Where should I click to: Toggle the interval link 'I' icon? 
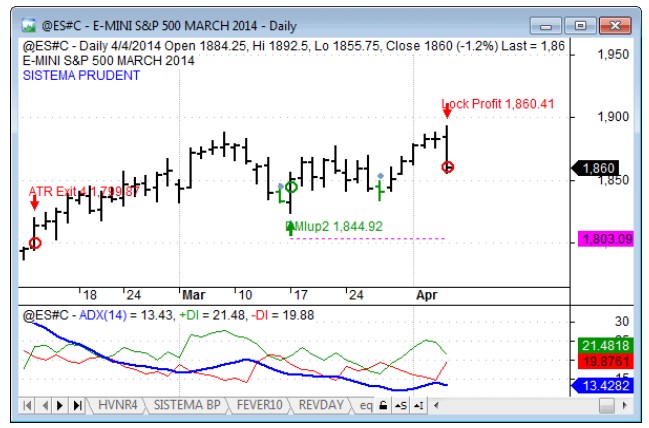pyautogui.click(x=418, y=406)
